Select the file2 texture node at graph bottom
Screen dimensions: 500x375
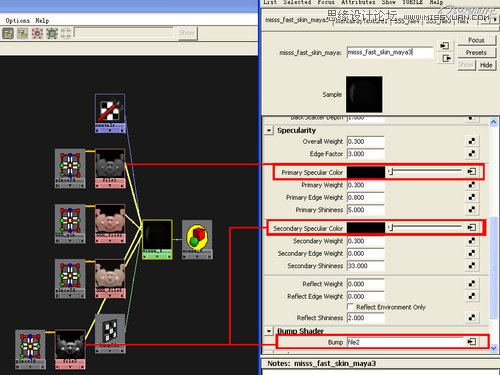point(70,349)
